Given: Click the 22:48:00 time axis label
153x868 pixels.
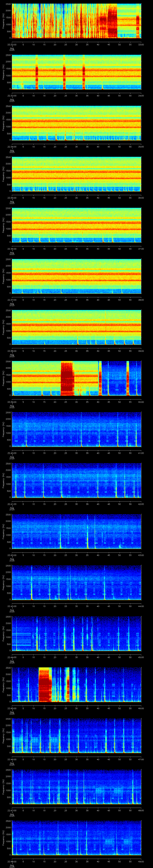Looking at the screenshot, I should 12,862.
